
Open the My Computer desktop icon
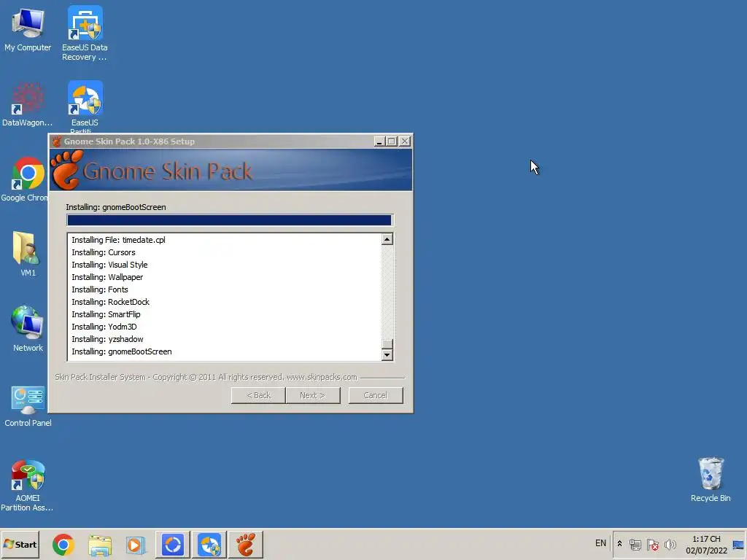(x=28, y=29)
